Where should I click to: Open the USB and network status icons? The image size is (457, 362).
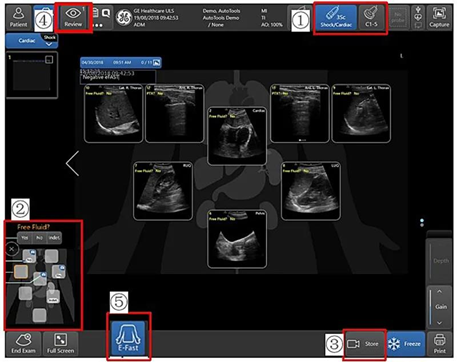[x=418, y=18]
